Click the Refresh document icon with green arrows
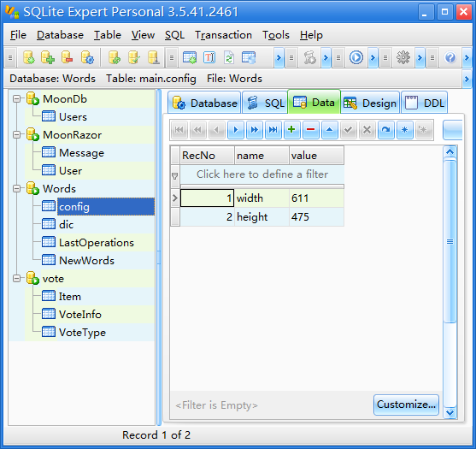The height and width of the screenshot is (449, 476). (229, 57)
